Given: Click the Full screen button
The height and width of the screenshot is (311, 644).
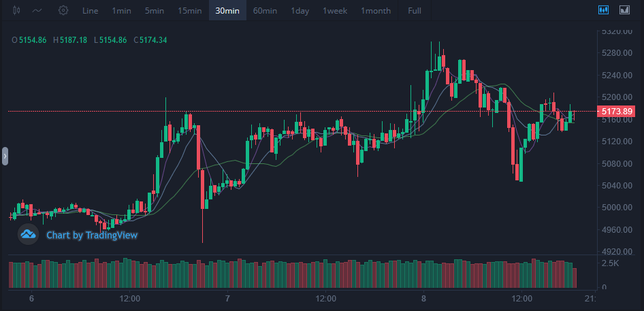Looking at the screenshot, I should coord(415,11).
